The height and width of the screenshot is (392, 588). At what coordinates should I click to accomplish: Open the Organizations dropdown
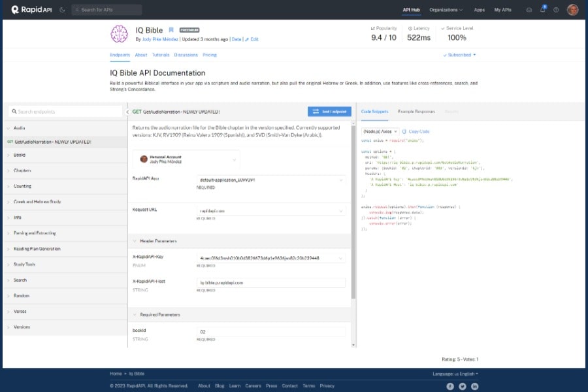point(446,10)
